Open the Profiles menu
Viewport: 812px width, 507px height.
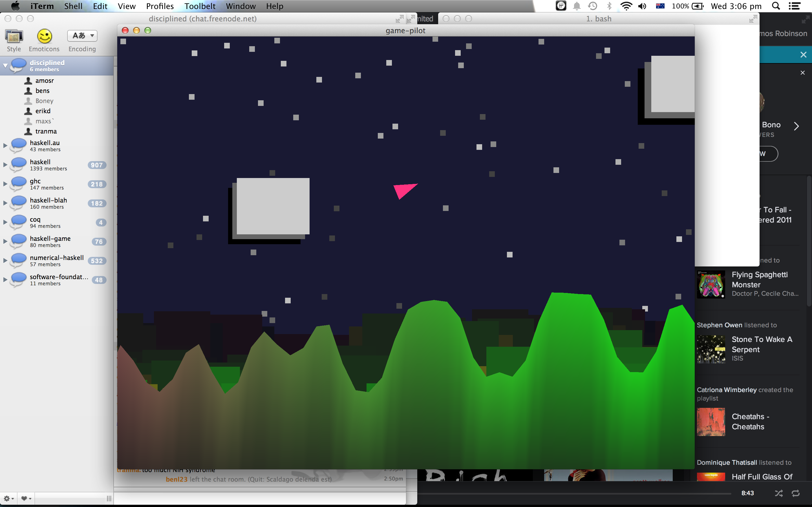pyautogui.click(x=160, y=6)
